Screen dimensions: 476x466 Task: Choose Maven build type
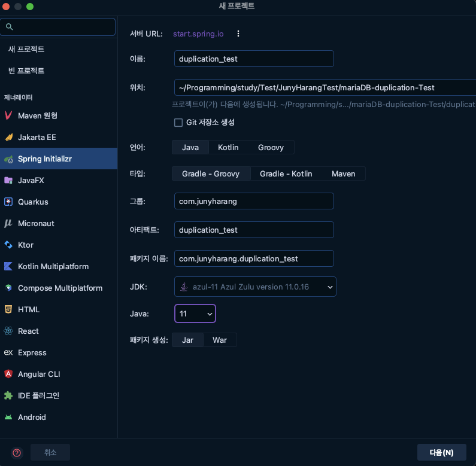(343, 174)
